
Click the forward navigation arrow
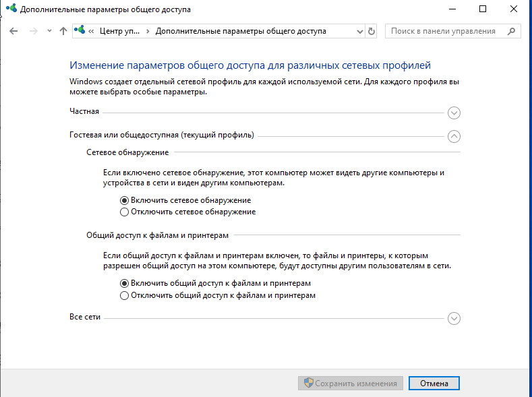click(x=33, y=31)
